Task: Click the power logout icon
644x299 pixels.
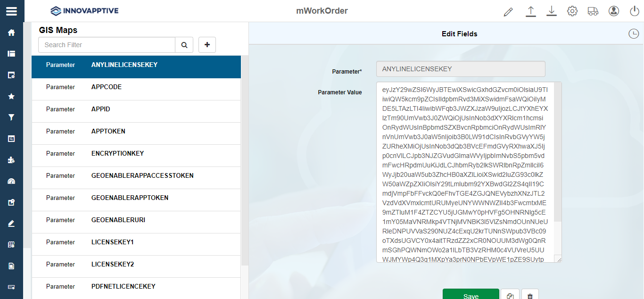Action: point(634,11)
